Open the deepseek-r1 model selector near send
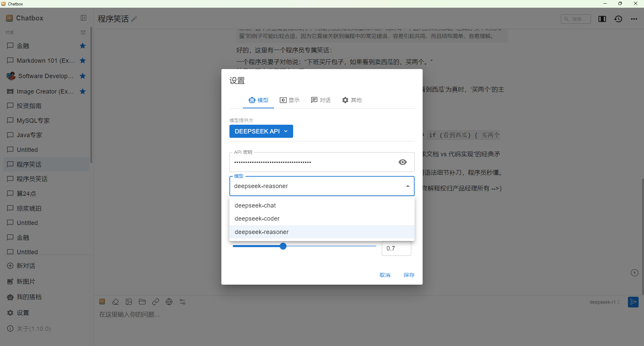Screen dimensions: 644x346 [x=605, y=302]
